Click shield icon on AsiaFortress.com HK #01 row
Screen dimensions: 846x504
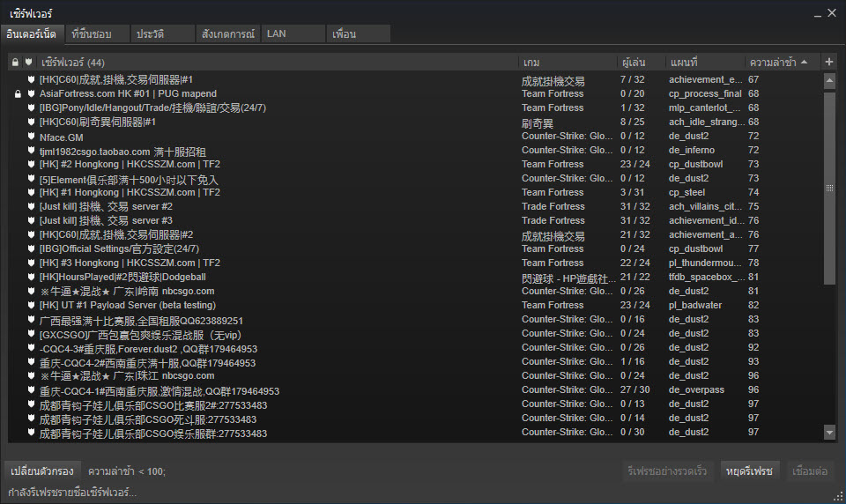31,94
